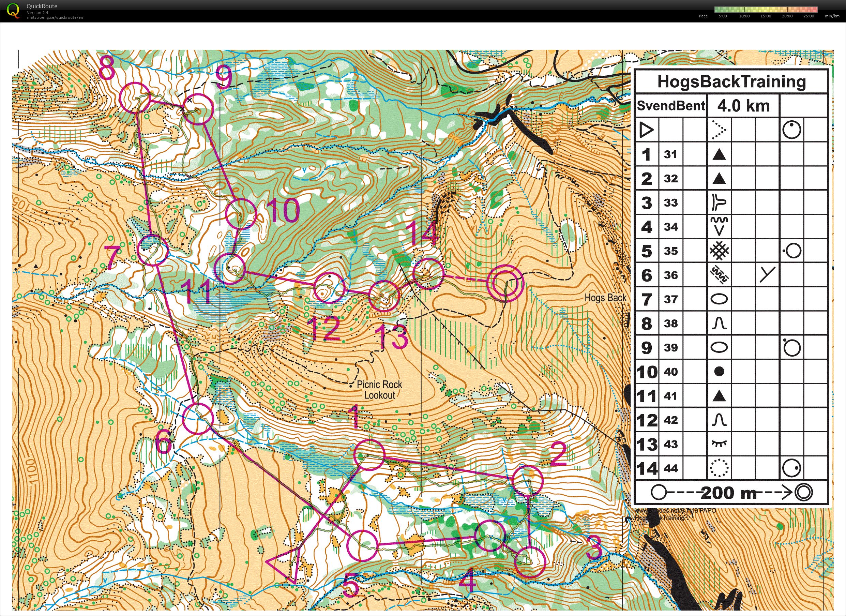Image resolution: width=846 pixels, height=616 pixels.
Task: Click the QuickRoute Q logo
Action: tap(13, 10)
